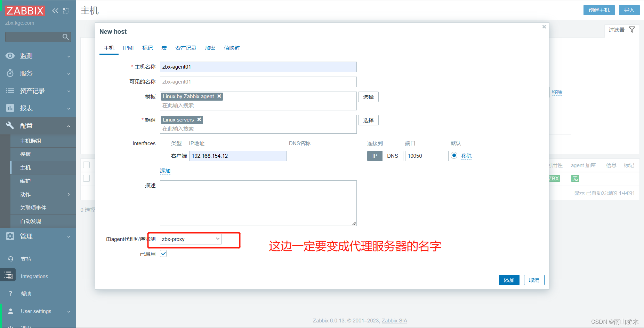This screenshot has width=644, height=328.
Task: Click the DNS名称 input field
Action: 327,156
